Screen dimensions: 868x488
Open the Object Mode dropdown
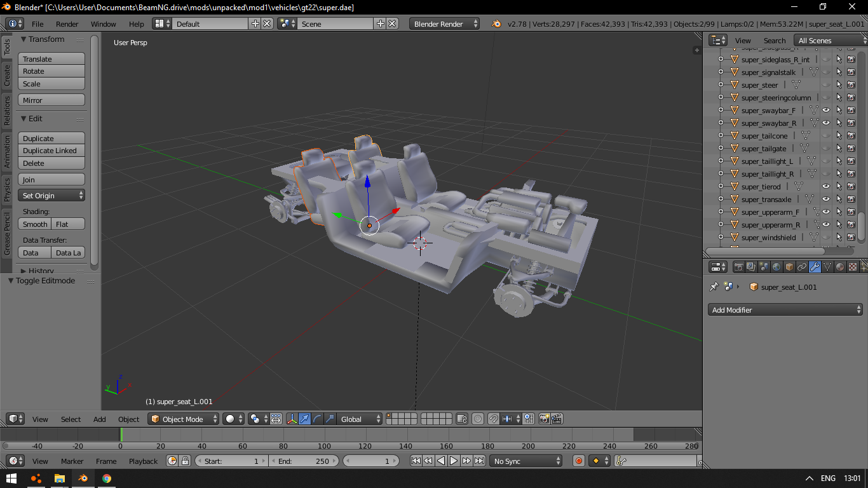click(184, 419)
